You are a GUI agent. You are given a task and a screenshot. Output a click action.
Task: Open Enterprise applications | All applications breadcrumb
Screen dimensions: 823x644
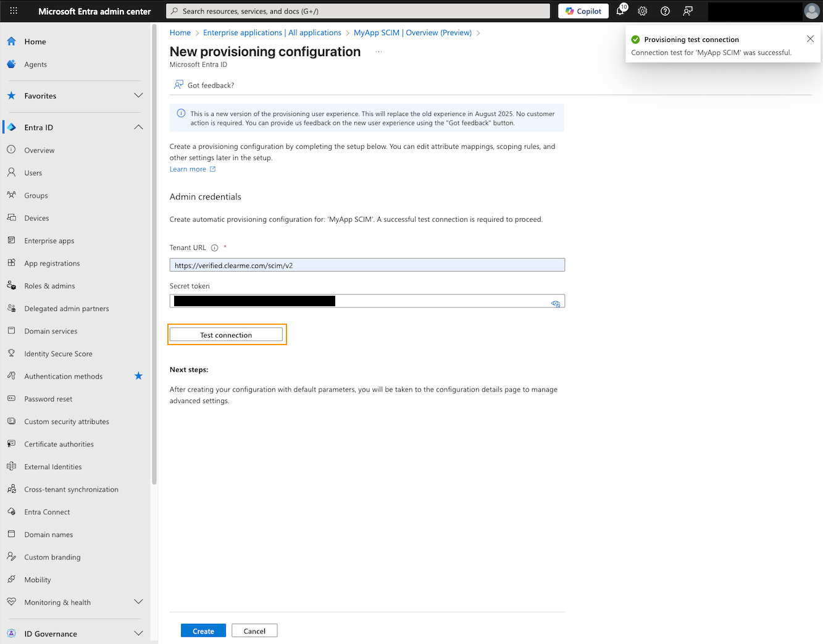pos(272,33)
